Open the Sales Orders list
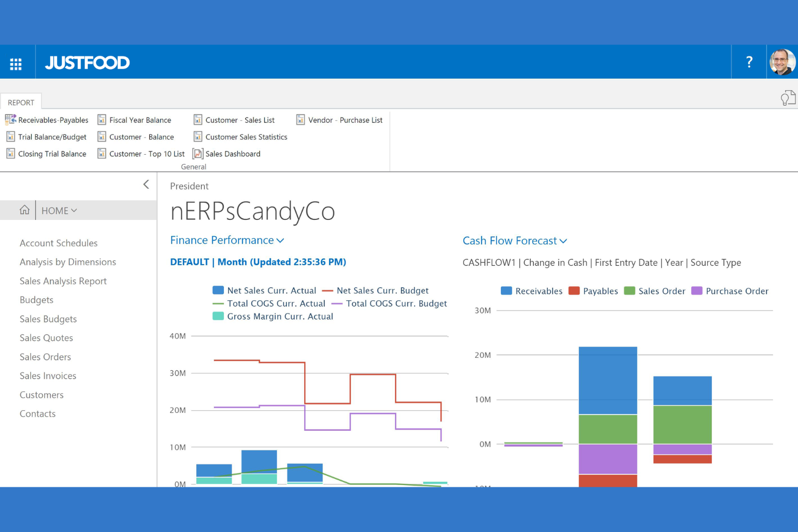 coord(45,357)
